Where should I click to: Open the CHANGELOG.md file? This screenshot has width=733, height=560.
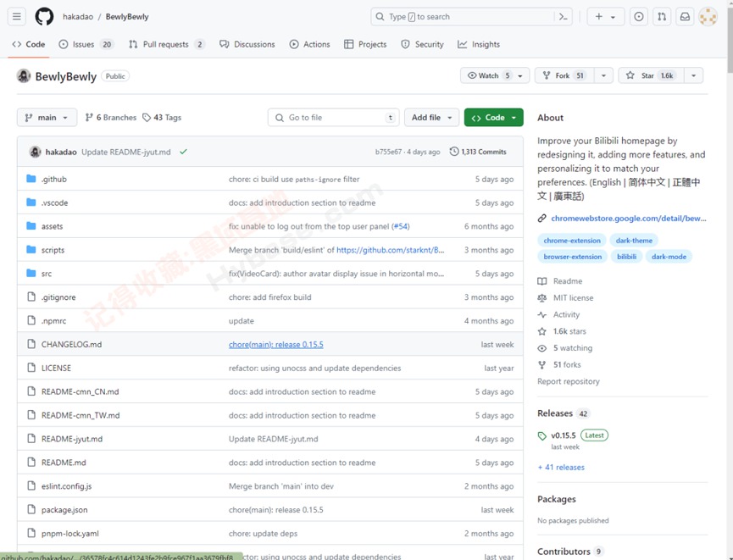[71, 344]
